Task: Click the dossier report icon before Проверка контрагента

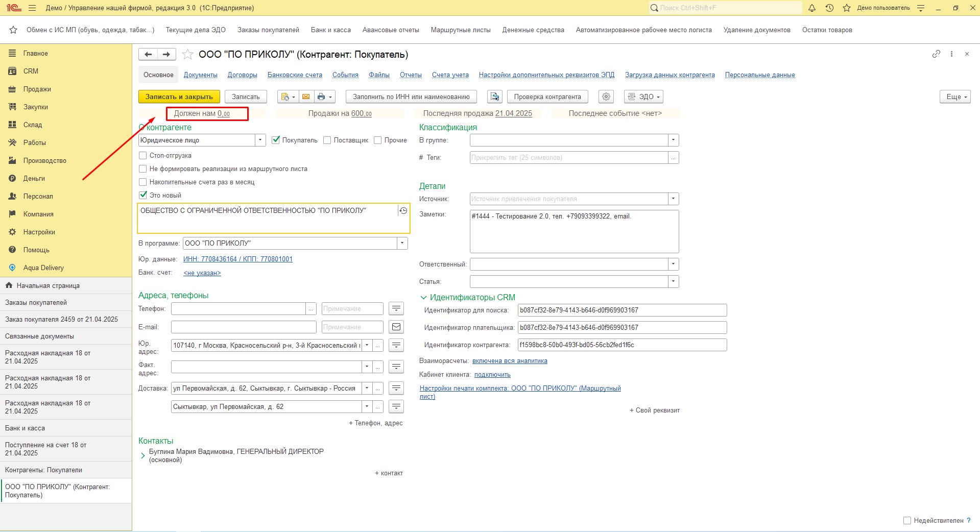Action: pyautogui.click(x=494, y=96)
